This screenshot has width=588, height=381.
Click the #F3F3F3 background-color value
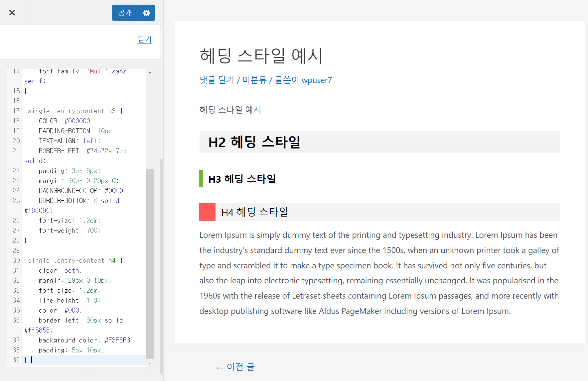pyautogui.click(x=117, y=340)
